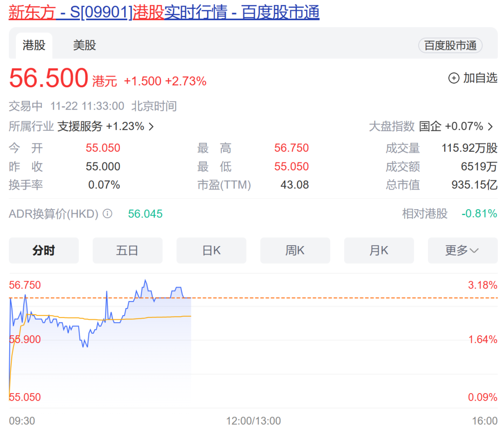
Task: Expand the arrow after 国企 +0.07%
Action: tap(490, 127)
